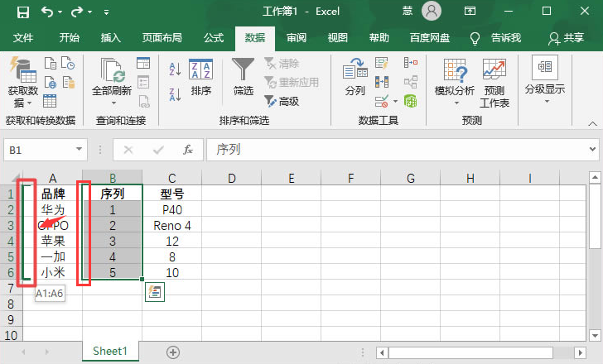603x364 pixels.
Task: Click the Sheet1 worksheet tab
Action: 110,351
